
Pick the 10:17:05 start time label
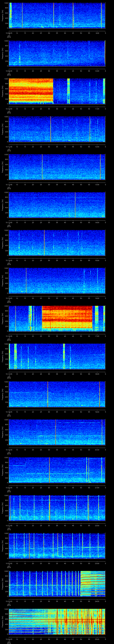click(9, 374)
